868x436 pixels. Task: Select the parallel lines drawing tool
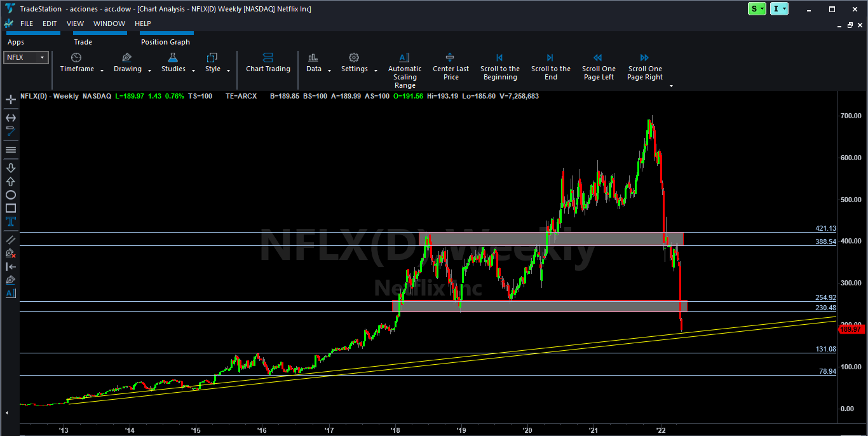point(11,240)
